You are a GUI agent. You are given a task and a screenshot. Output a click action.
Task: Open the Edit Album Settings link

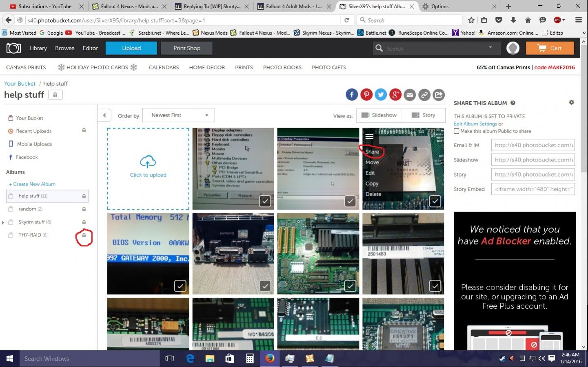475,124
